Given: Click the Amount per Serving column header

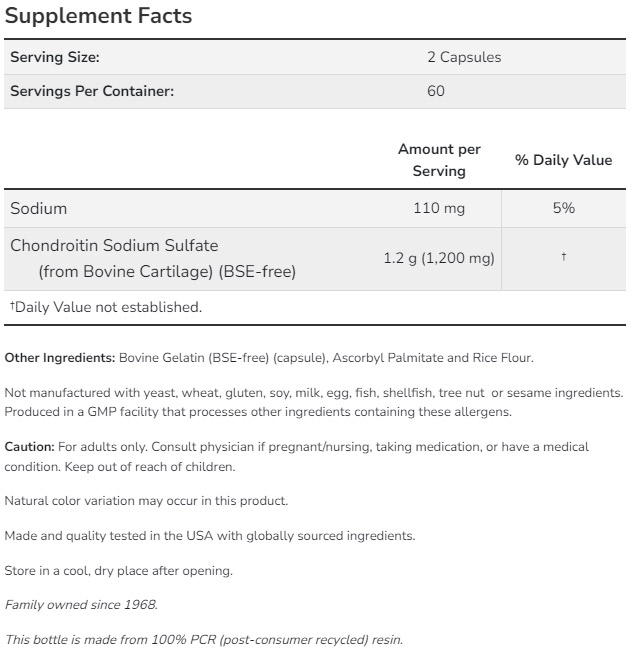Looking at the screenshot, I should 439,160.
